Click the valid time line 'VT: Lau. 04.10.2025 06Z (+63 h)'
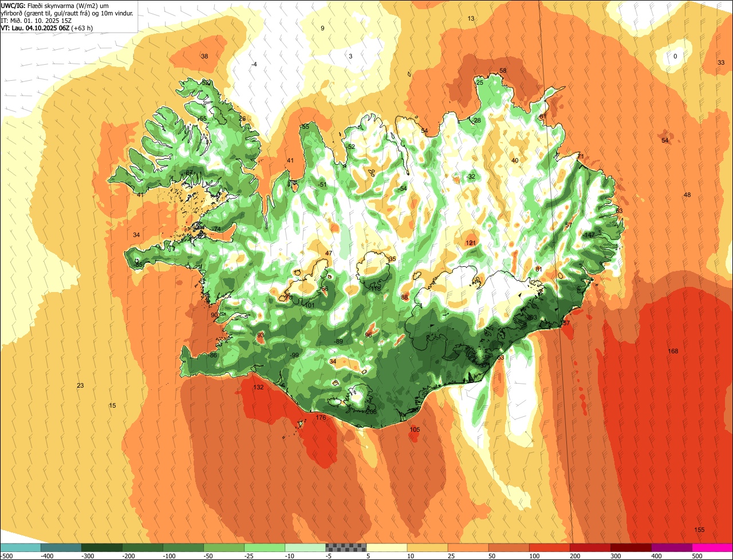The height and width of the screenshot is (560, 733). click(47, 28)
